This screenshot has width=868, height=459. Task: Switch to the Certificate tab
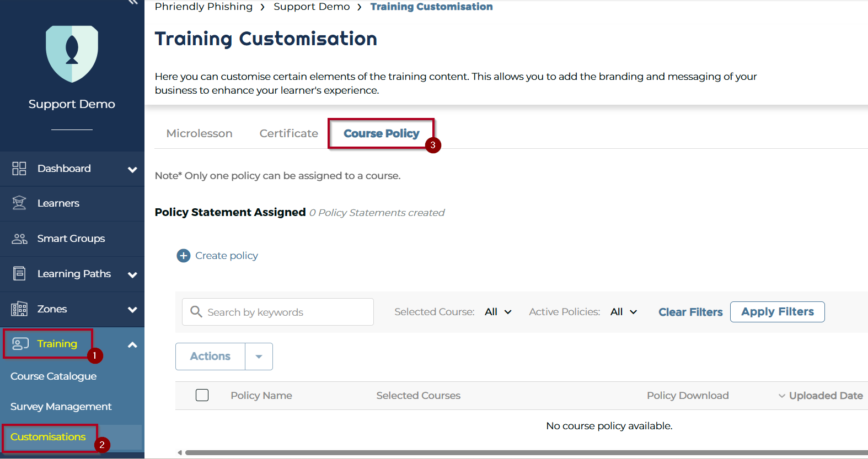pyautogui.click(x=288, y=133)
